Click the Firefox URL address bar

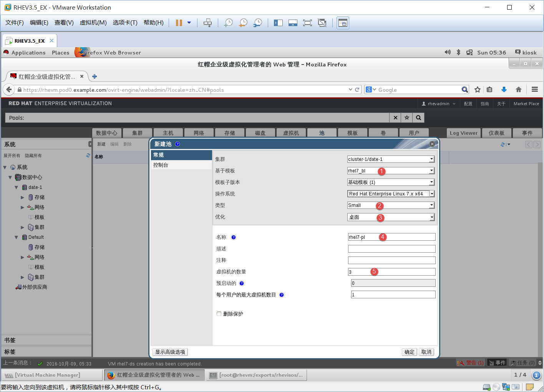(184, 90)
